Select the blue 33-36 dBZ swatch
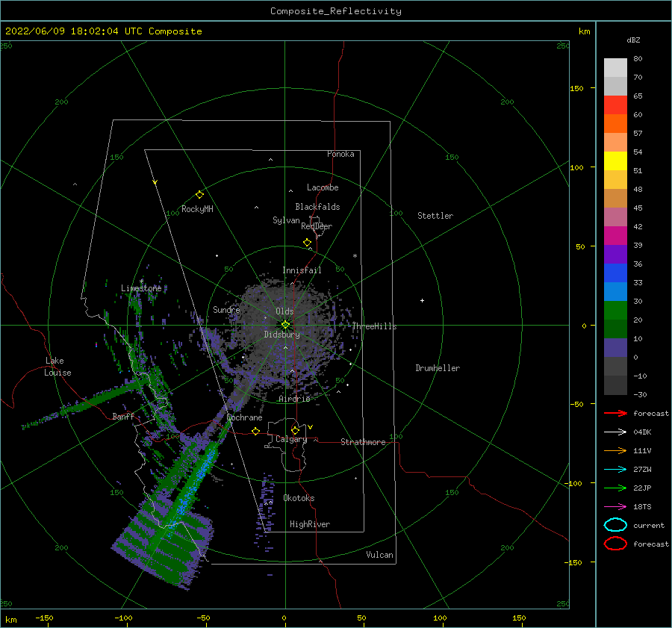Screen dimensions: 672x628 [615, 273]
